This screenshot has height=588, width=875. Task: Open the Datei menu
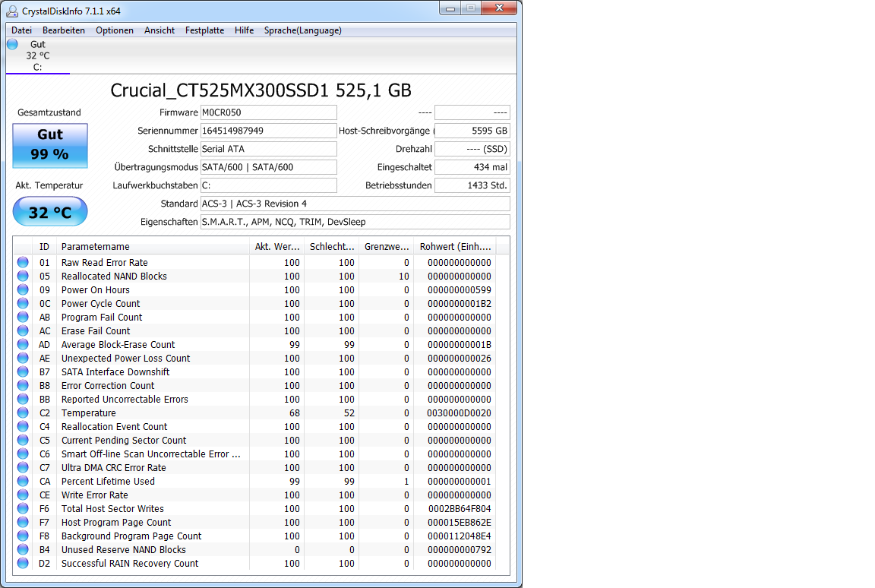(22, 30)
